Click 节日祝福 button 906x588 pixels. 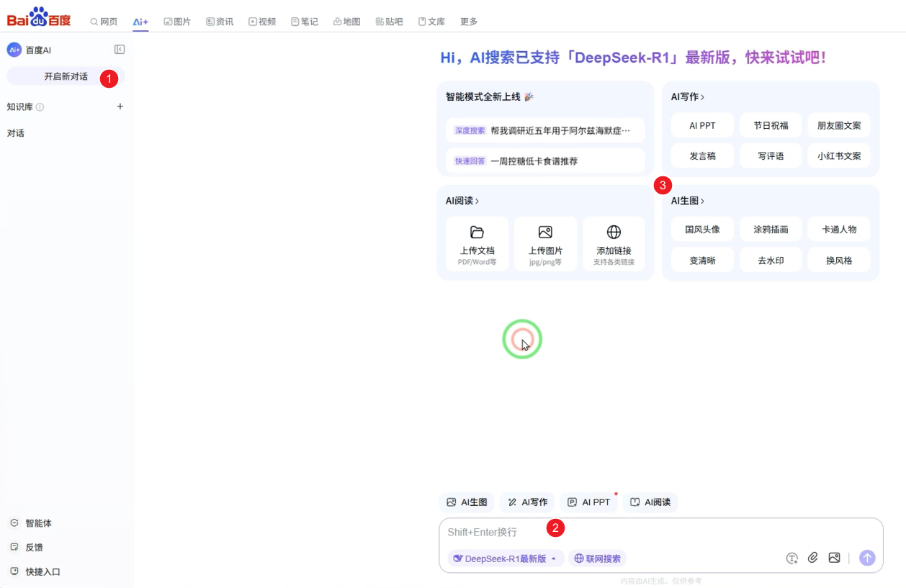771,125
